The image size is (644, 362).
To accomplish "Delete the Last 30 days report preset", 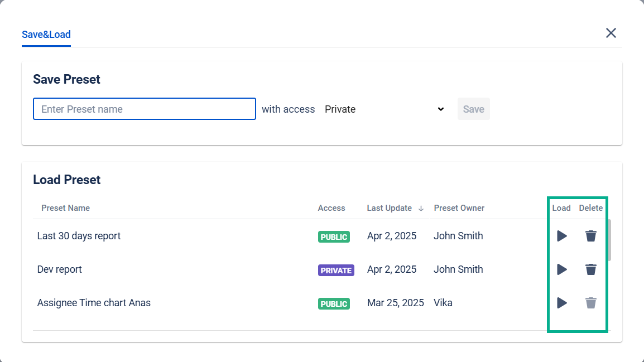I will click(x=590, y=236).
